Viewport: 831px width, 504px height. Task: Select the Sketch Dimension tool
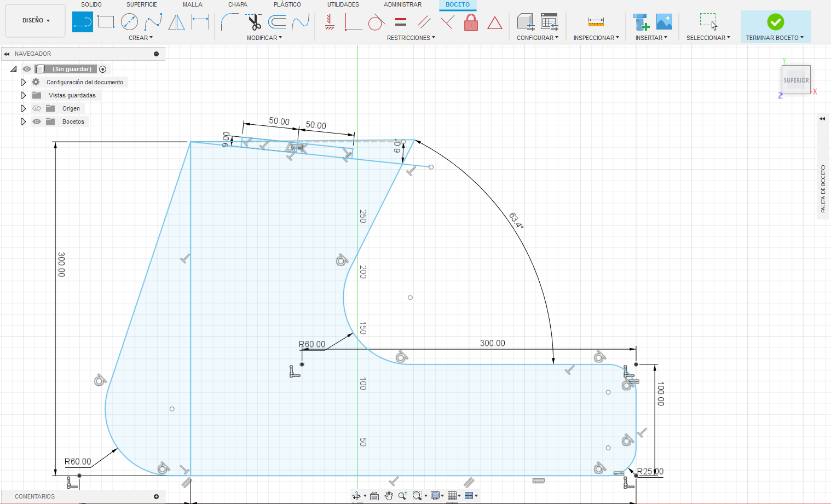coord(200,22)
